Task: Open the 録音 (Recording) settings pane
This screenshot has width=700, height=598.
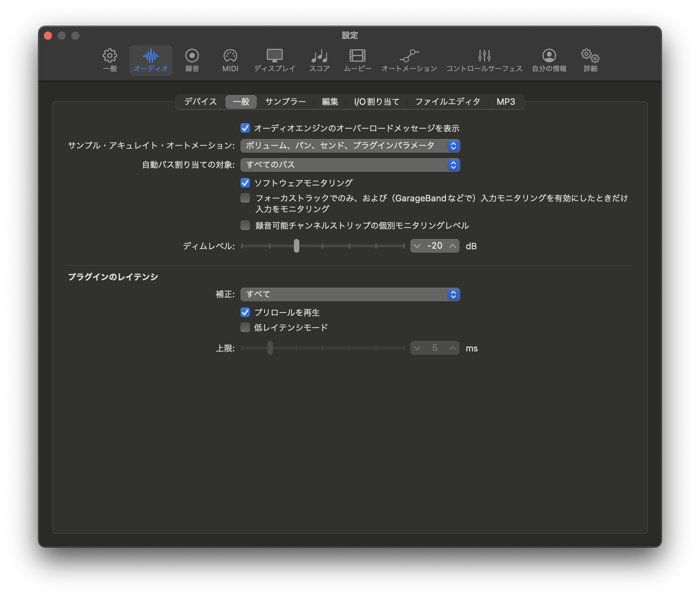Action: pyautogui.click(x=192, y=60)
